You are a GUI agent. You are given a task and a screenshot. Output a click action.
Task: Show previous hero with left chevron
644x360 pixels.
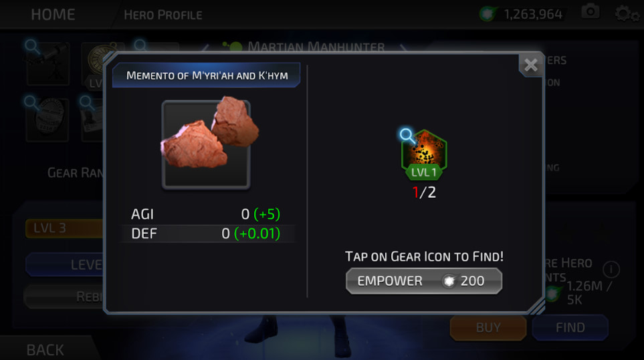click(x=206, y=47)
